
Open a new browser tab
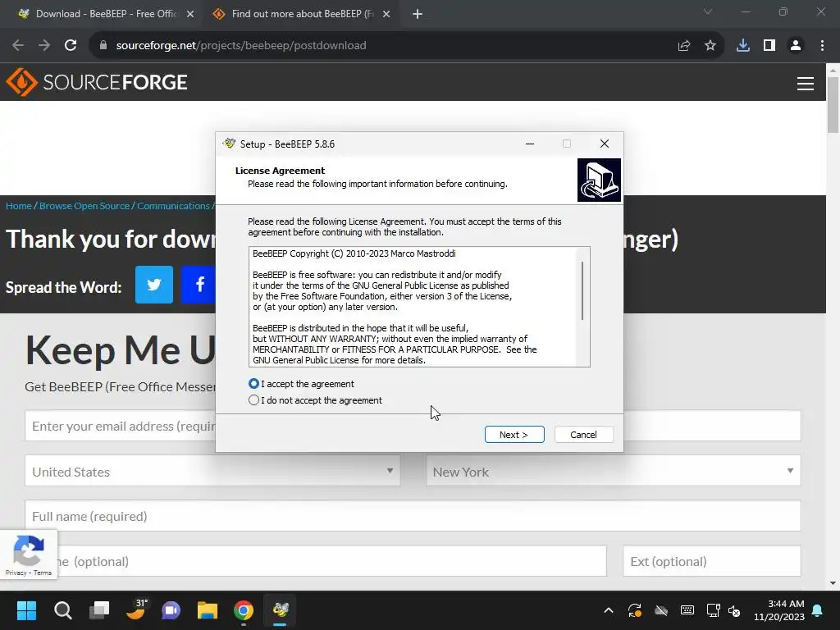coord(418,14)
